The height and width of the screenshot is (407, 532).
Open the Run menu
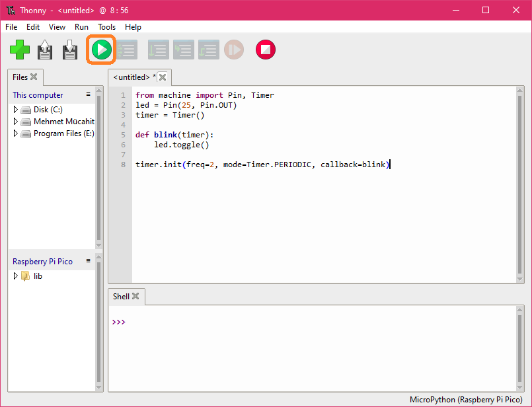(81, 27)
